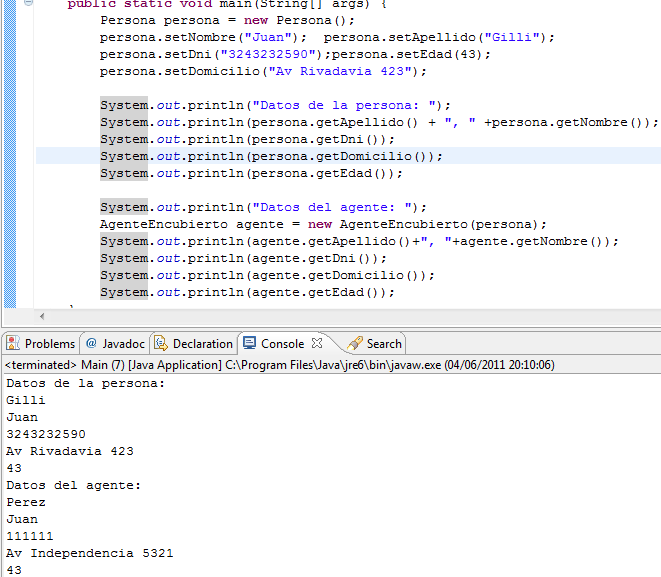The height and width of the screenshot is (577, 661).
Task: Click the persona.setApellido("Gilli") call
Action: pos(439,38)
